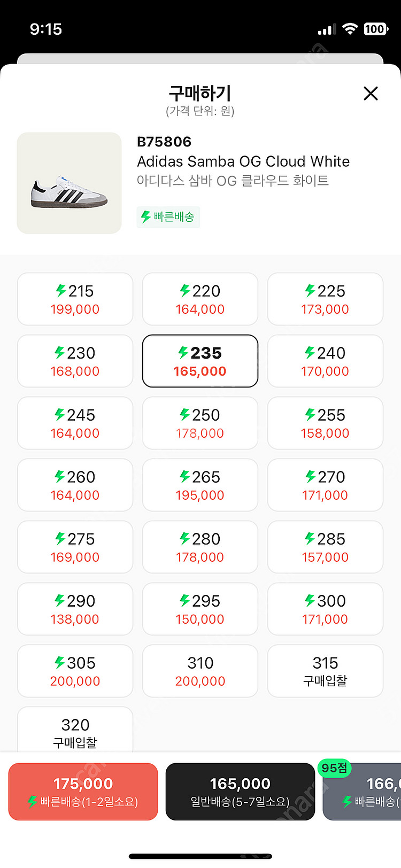Buy with fast delivery for 175,000
The image size is (401, 868).
[83, 792]
